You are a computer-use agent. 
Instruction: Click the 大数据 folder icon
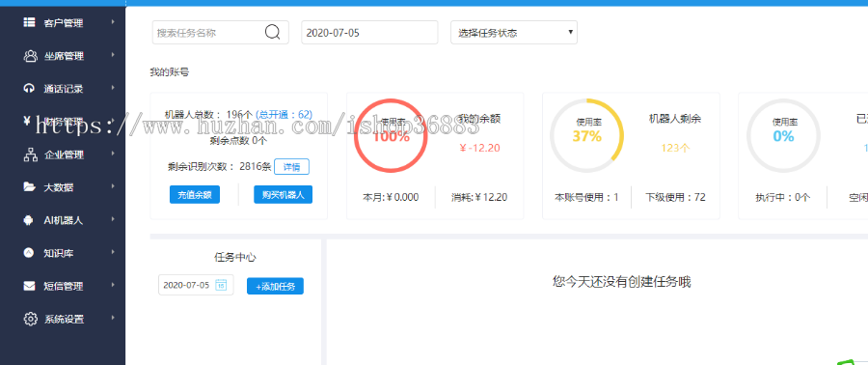click(x=29, y=187)
